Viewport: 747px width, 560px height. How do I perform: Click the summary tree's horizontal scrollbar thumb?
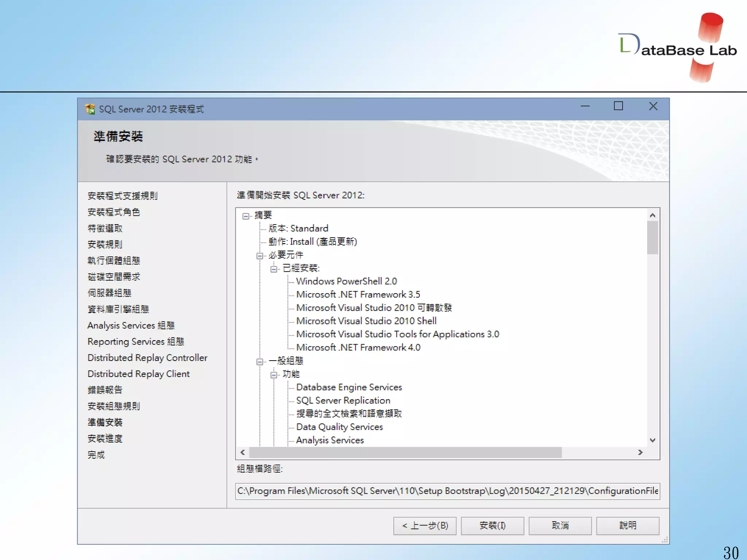[405, 452]
